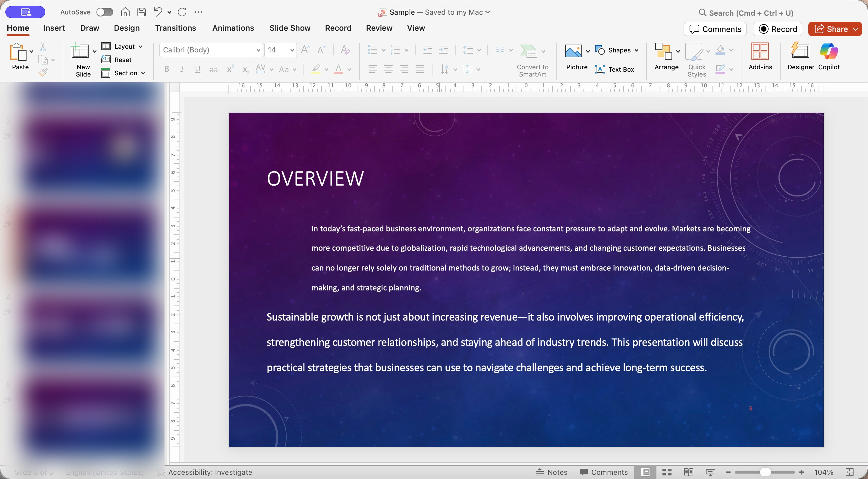868x479 pixels.
Task: Insert a Text Box
Action: coord(615,69)
